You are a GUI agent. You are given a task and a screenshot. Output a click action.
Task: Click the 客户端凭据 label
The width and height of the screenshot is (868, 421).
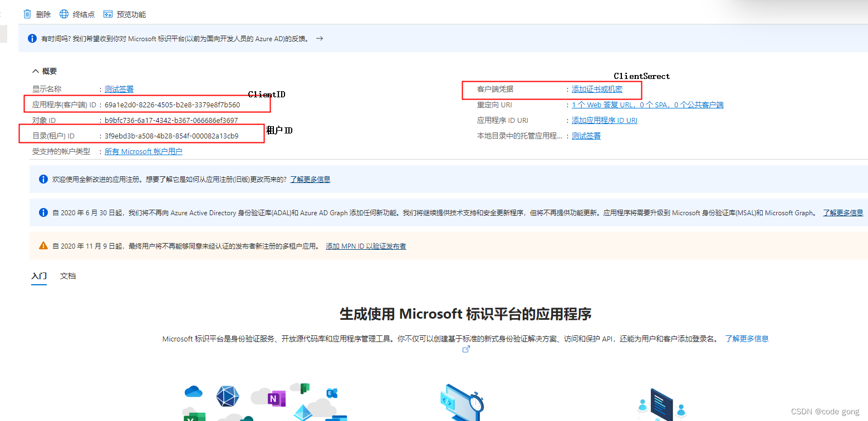click(495, 89)
